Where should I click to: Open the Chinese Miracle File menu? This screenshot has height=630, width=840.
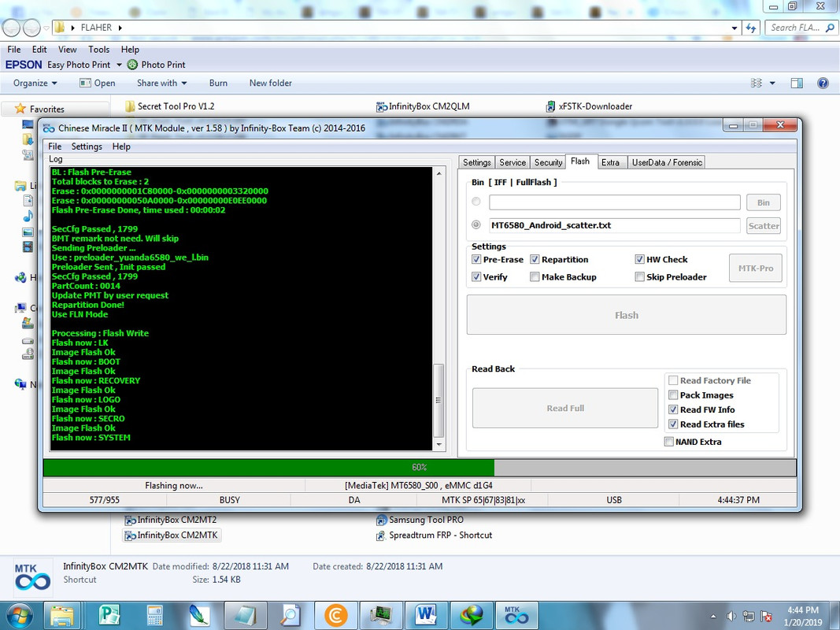click(54, 146)
